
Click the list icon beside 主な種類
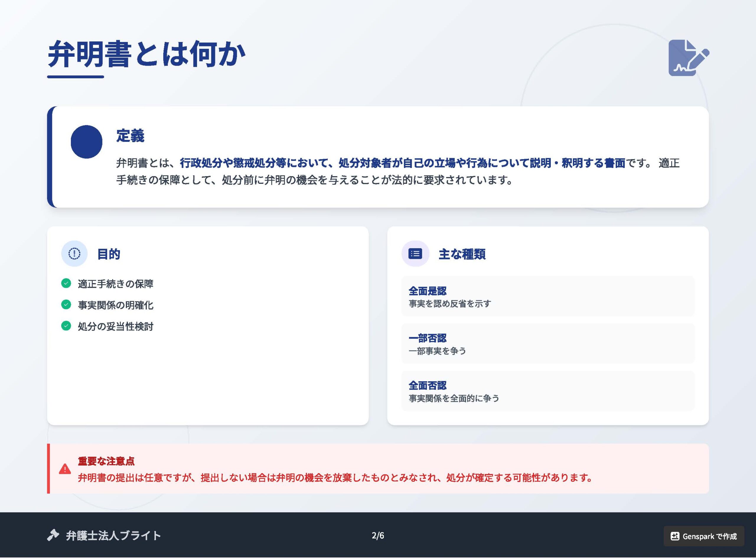click(415, 254)
